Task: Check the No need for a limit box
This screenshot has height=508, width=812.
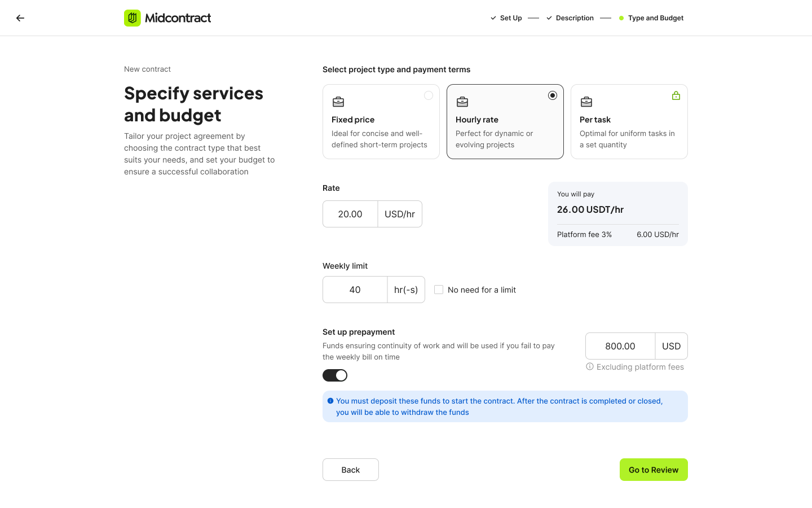Action: click(439, 290)
